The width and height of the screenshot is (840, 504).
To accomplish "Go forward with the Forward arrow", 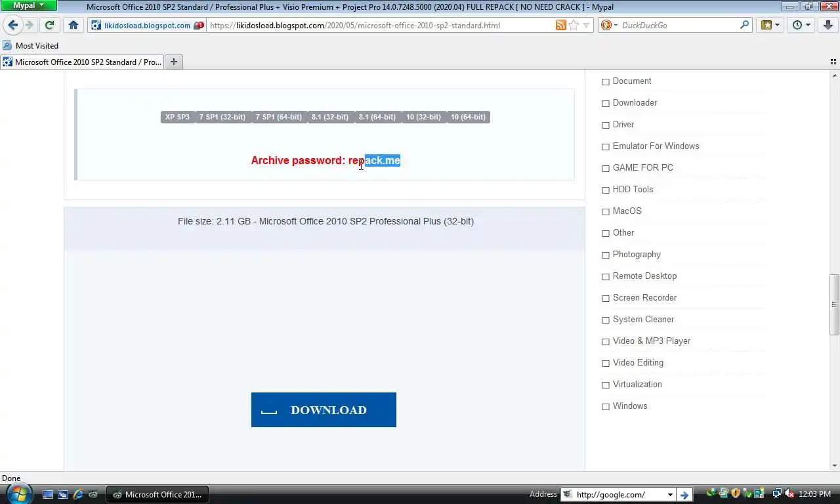I will click(x=29, y=25).
